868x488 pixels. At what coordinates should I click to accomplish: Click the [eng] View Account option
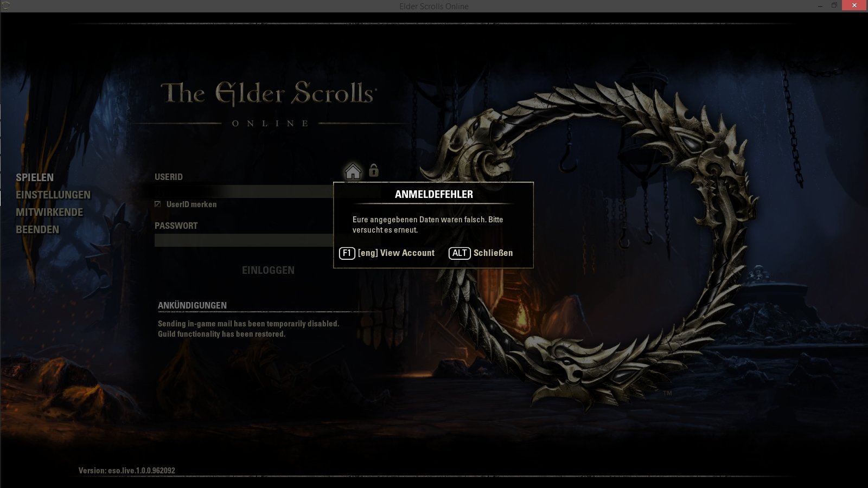tap(396, 253)
